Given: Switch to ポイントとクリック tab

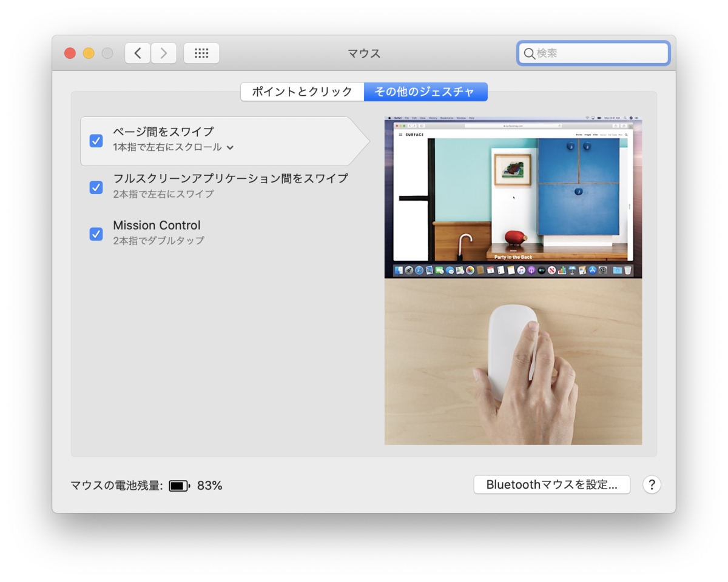Looking at the screenshot, I should click(302, 92).
